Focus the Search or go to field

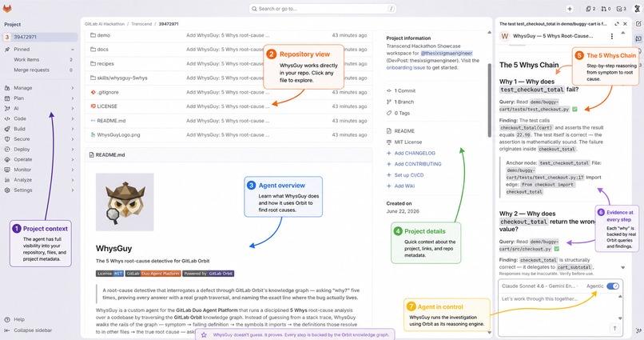[323, 9]
